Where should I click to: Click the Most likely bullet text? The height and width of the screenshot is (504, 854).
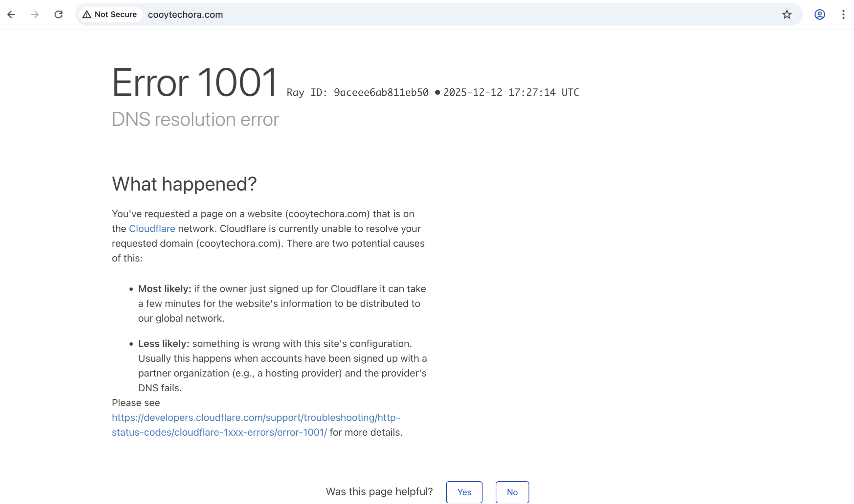281,303
